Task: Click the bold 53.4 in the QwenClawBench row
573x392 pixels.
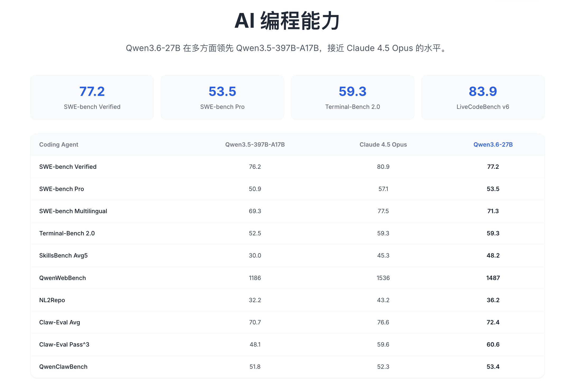Action: click(493, 367)
